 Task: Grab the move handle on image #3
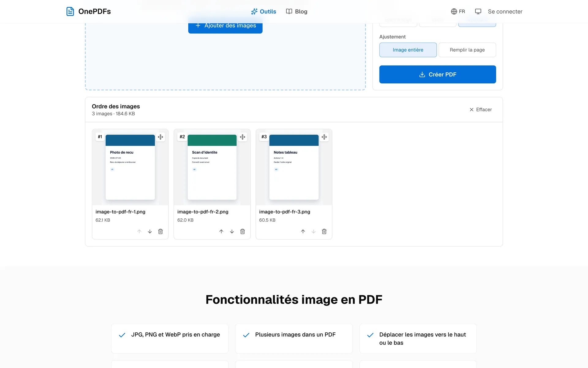pos(324,137)
